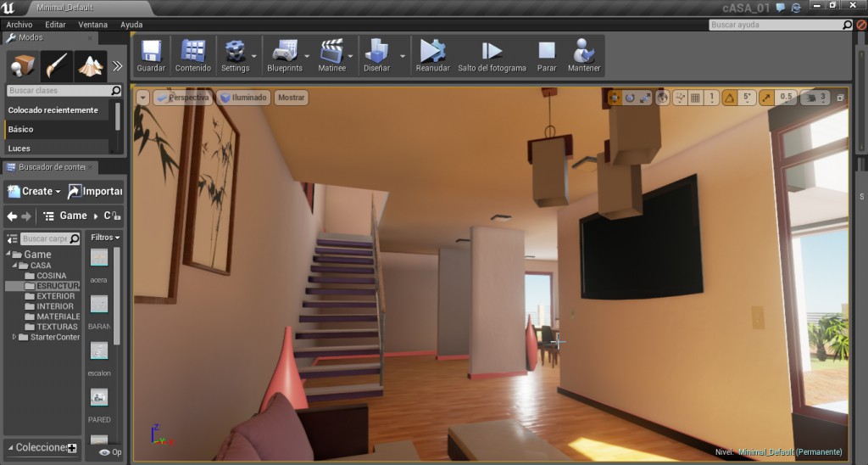Open viewport options dropdown arrow
868x465 pixels.
tap(142, 98)
